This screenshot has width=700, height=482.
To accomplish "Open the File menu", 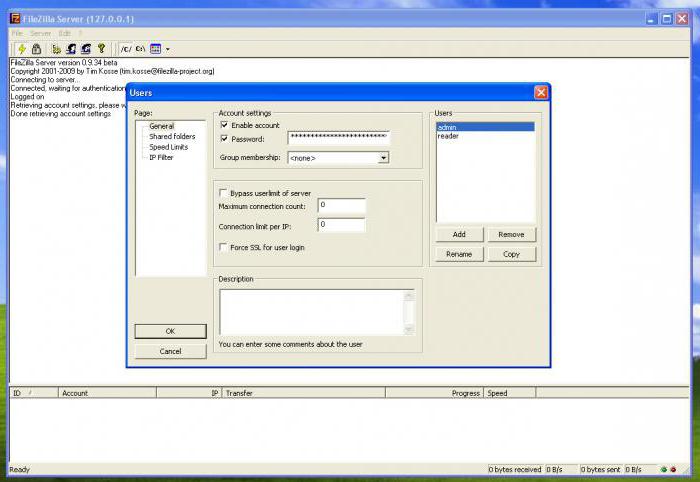I will coord(17,33).
